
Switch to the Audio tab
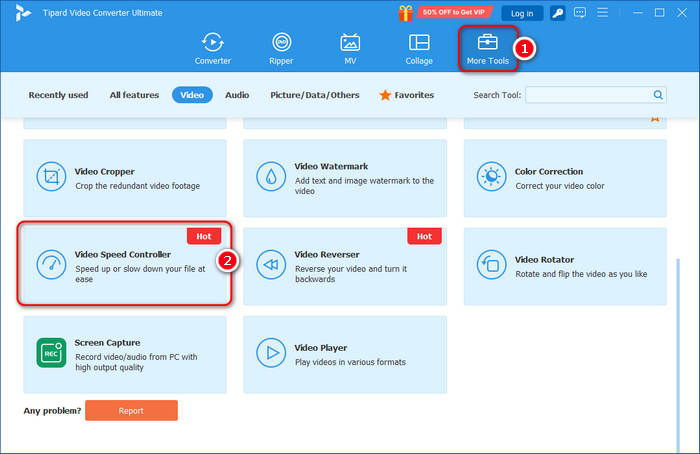coord(237,95)
